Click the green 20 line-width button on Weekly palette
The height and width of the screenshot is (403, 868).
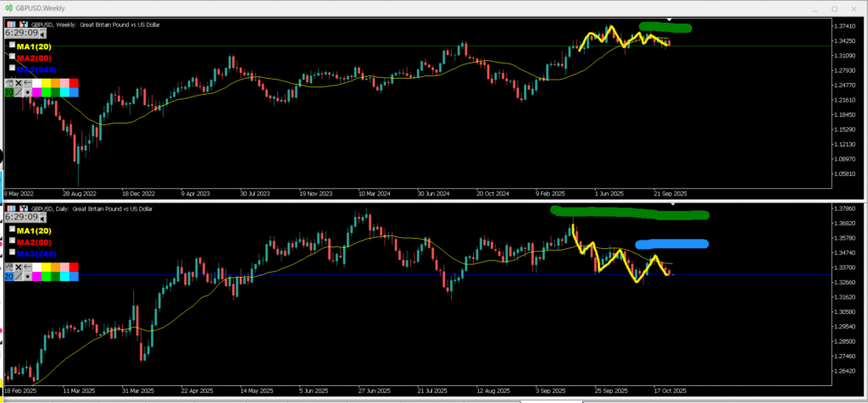(x=8, y=92)
